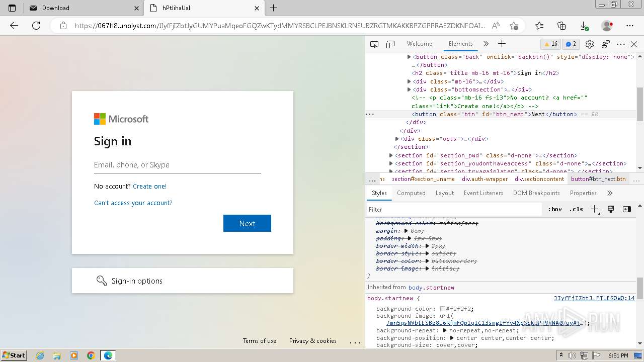
Task: Expand the div class="bottomsection" node
Action: click(x=409, y=89)
